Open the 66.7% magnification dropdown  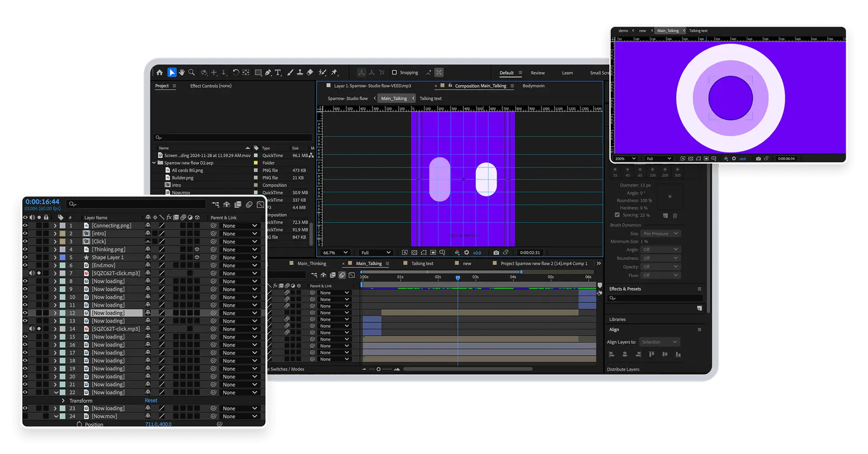pyautogui.click(x=335, y=253)
